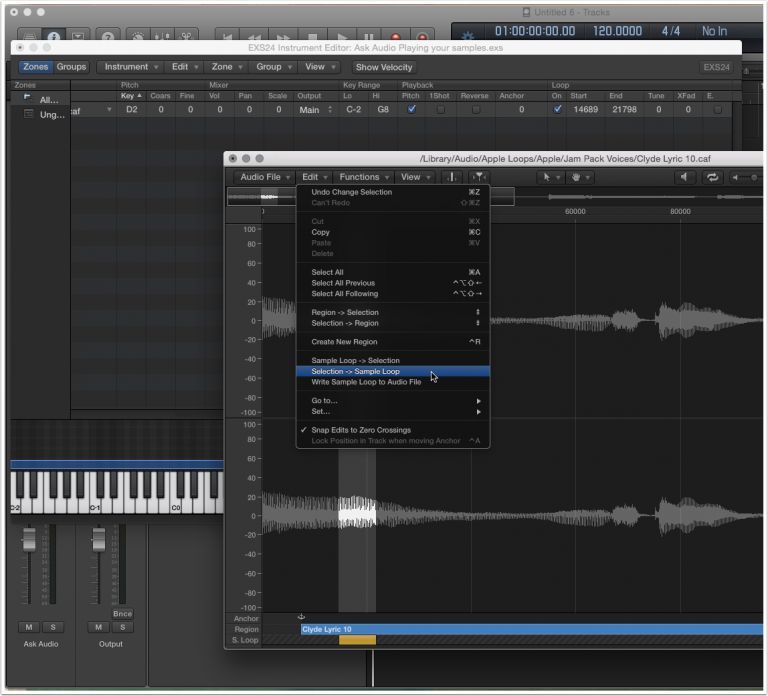
Task: Choose Sample Loop -> Selection
Action: click(x=393, y=360)
